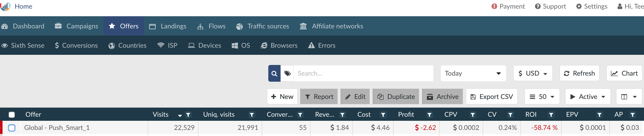Sort by Visits using the arrow

[180, 115]
